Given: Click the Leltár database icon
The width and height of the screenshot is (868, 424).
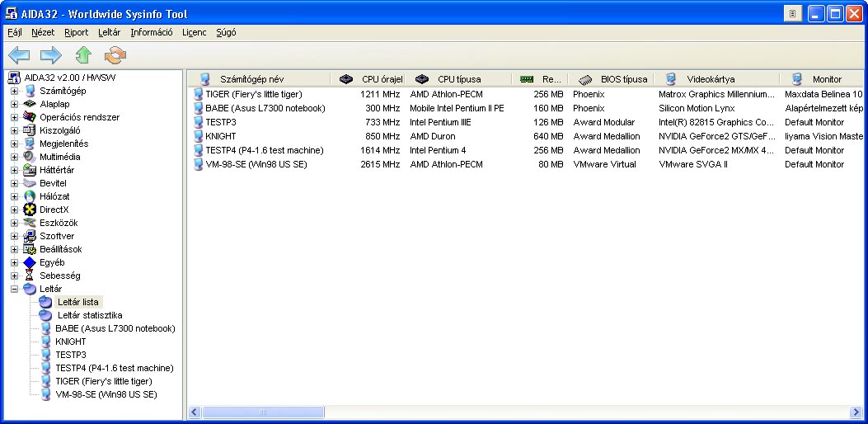Looking at the screenshot, I should coord(30,289).
